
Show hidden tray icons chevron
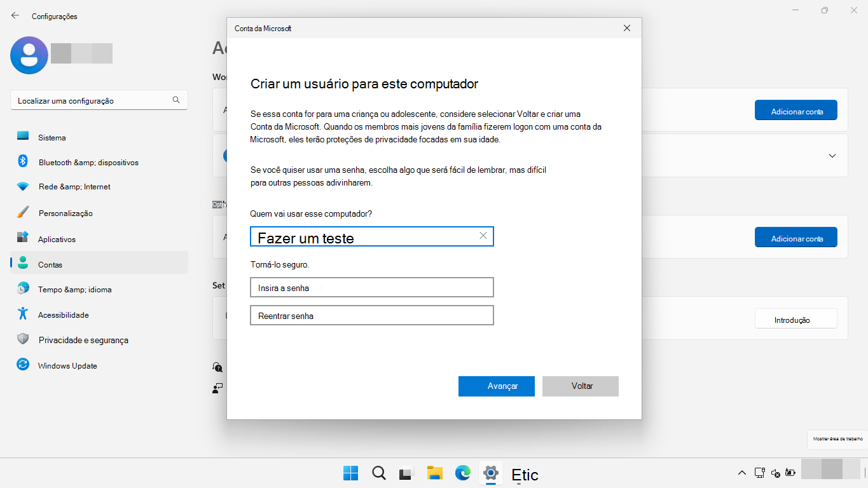[741, 473]
